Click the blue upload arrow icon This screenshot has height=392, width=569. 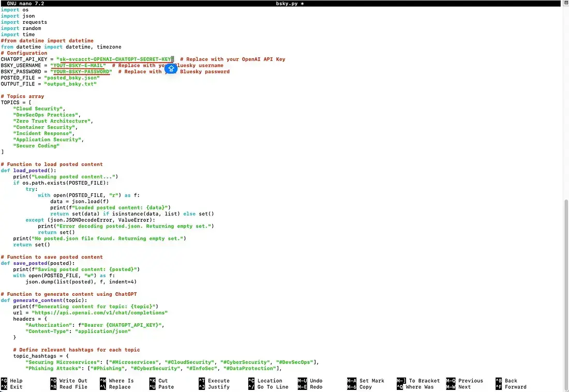pyautogui.click(x=171, y=68)
